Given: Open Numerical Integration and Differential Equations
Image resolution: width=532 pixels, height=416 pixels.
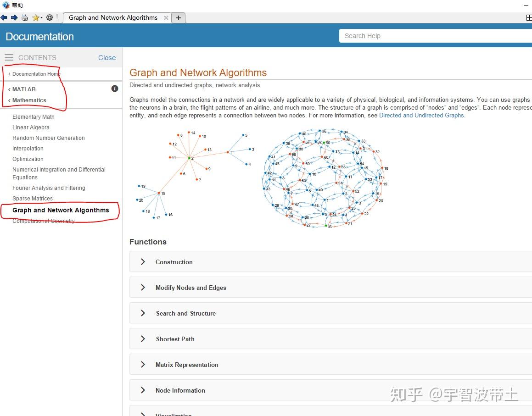Looking at the screenshot, I should 59,173.
